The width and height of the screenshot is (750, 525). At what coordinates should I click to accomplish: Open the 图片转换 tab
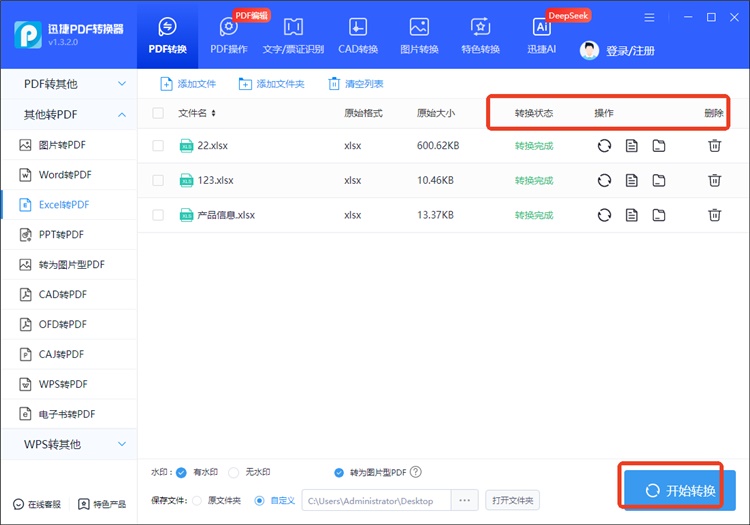[x=419, y=36]
